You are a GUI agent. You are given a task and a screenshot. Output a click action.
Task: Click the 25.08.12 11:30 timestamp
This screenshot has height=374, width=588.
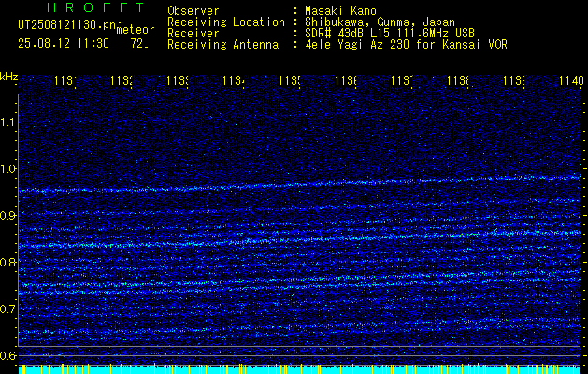click(x=64, y=44)
